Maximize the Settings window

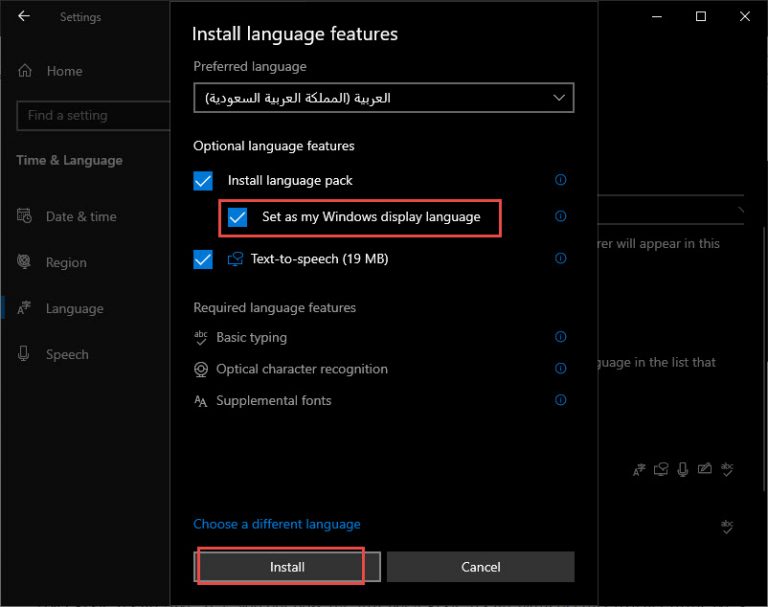701,16
